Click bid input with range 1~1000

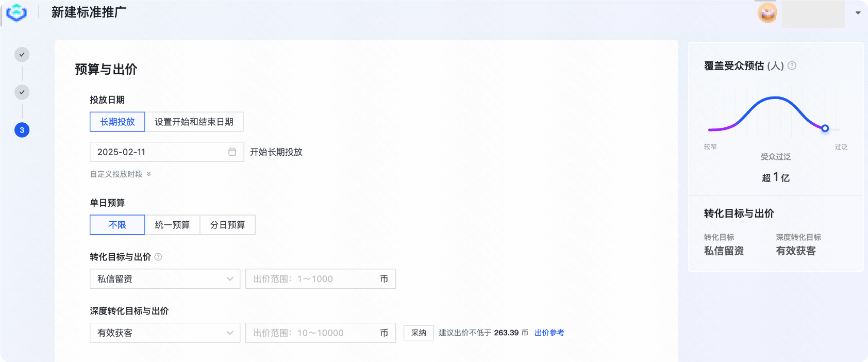321,279
